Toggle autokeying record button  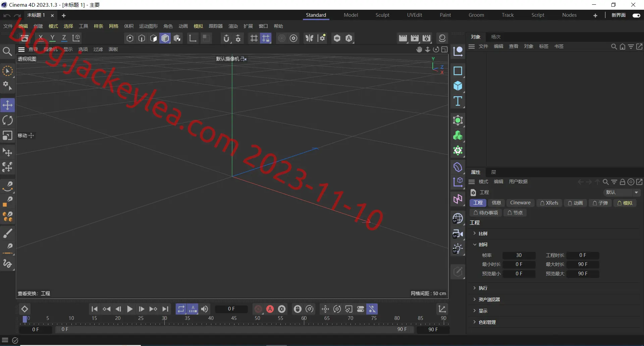pyautogui.click(x=270, y=309)
